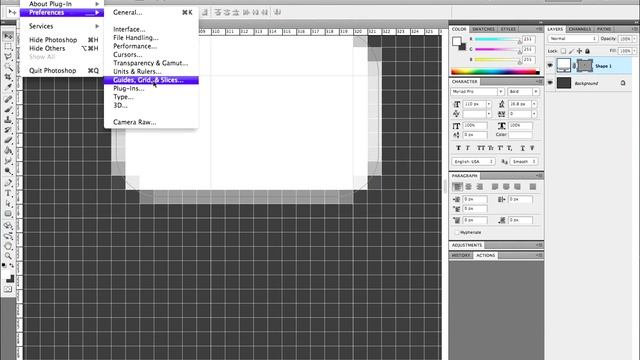Click Strikethrough style icon in Character panel
Viewport: 640px width, 360px height.
click(x=532, y=148)
